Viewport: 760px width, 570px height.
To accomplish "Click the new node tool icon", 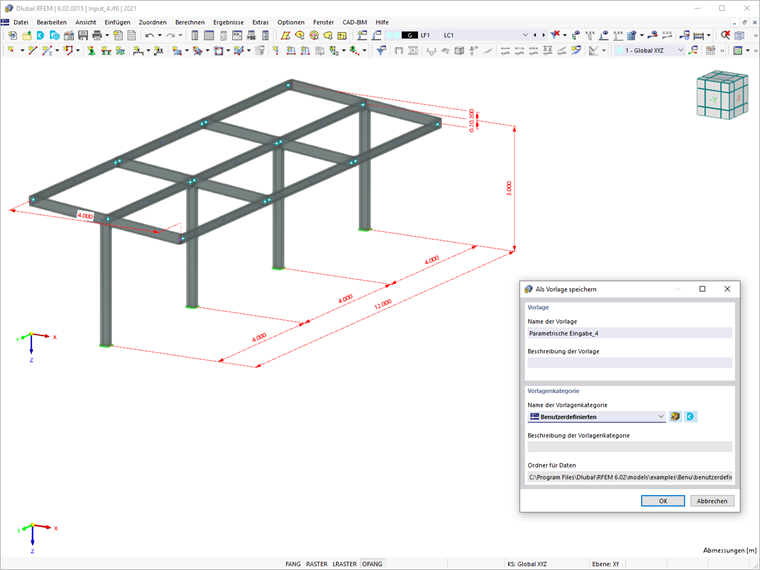I will coord(10,50).
